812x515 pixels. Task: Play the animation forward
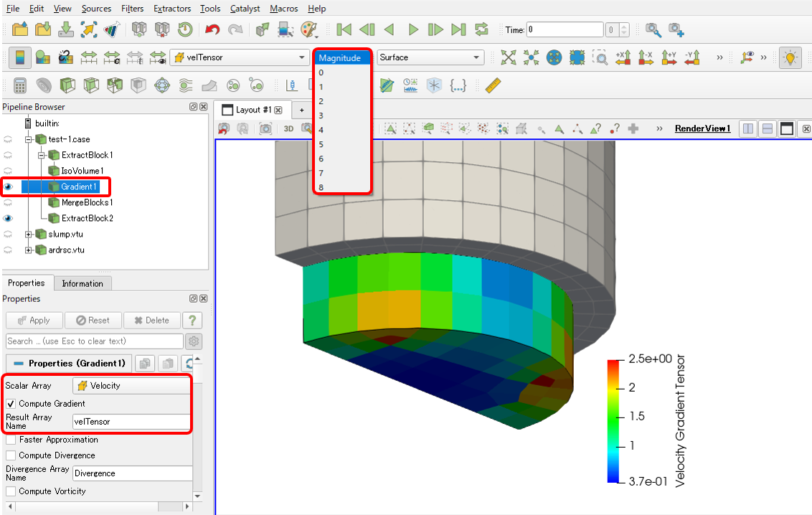tap(412, 29)
